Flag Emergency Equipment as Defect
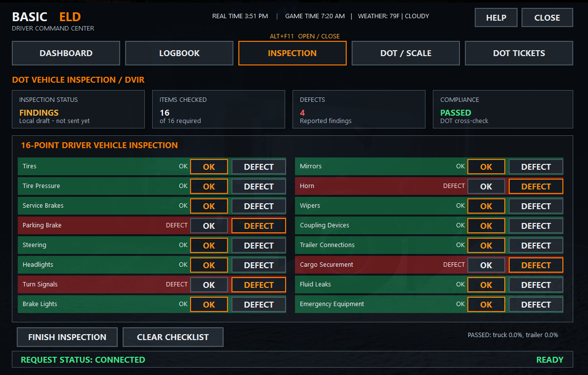Screen dimensions: 588x375 tap(536, 304)
